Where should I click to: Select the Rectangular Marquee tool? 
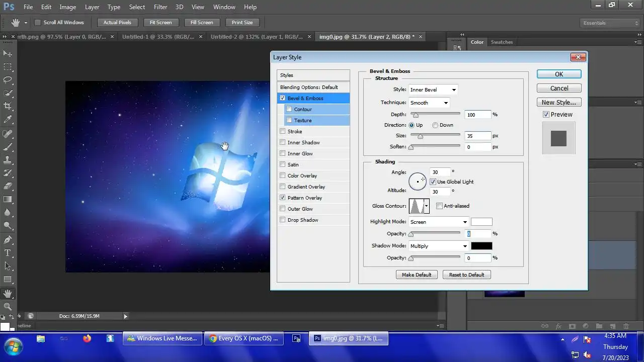[8, 66]
